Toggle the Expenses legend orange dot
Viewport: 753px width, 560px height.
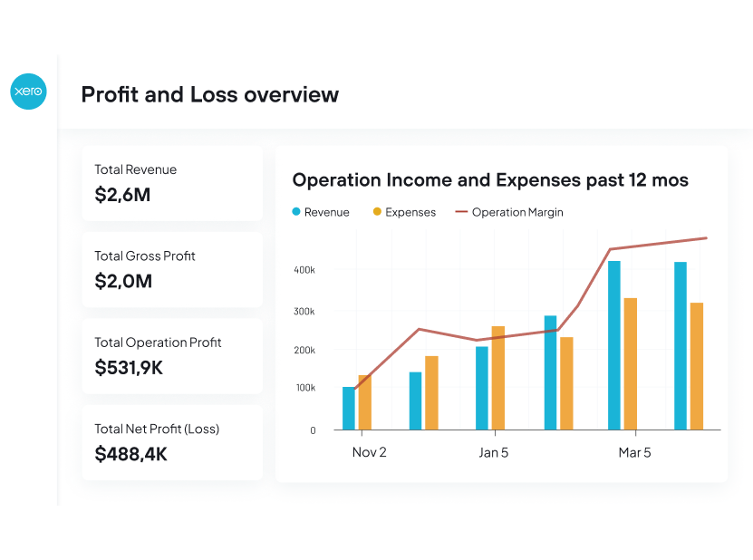point(377,212)
